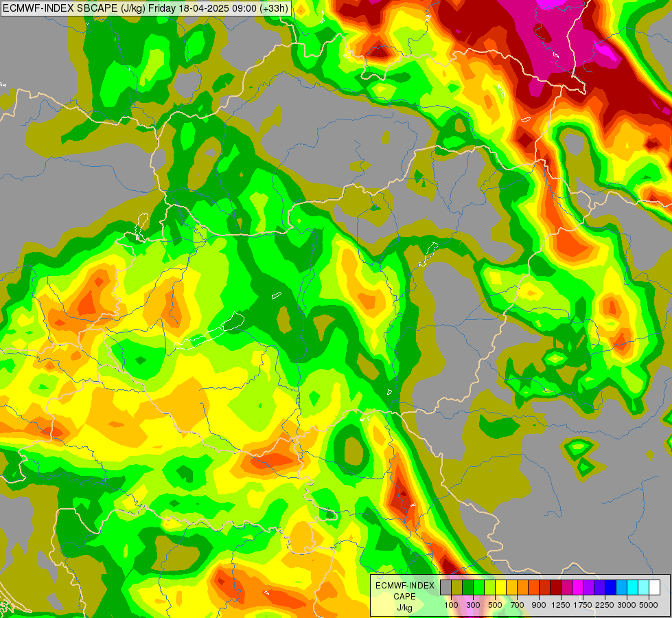Viewport: 672px width, 618px height.
Task: Click the red-orange swatch left of 900 tick
Action: coord(533,587)
